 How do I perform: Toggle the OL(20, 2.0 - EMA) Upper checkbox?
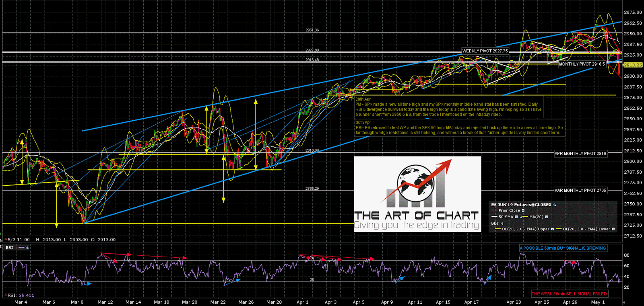552,229
